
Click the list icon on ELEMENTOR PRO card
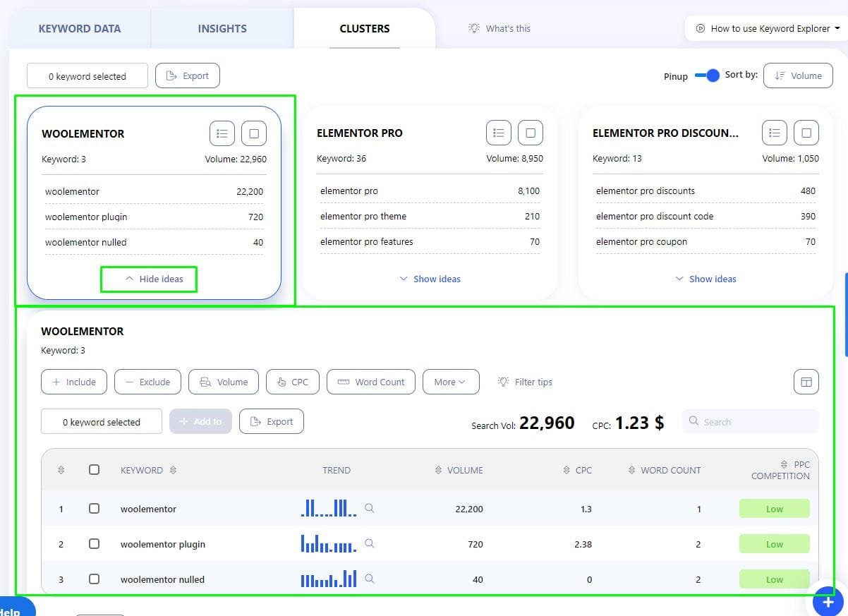(x=499, y=133)
